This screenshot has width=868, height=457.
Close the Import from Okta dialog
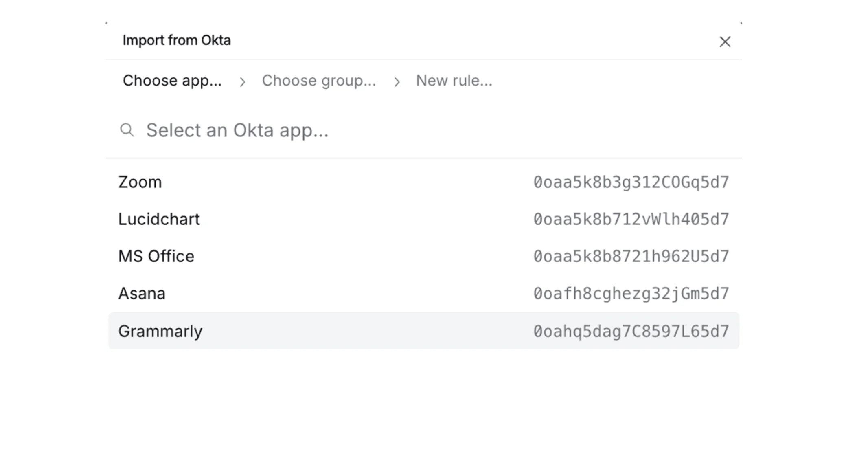click(x=725, y=42)
